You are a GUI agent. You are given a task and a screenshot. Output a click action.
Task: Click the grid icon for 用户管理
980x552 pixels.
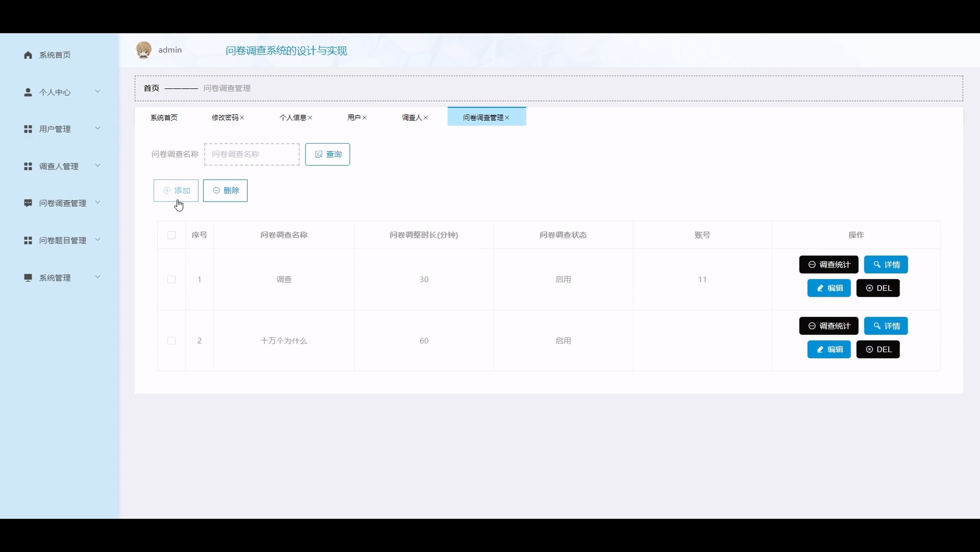[28, 129]
